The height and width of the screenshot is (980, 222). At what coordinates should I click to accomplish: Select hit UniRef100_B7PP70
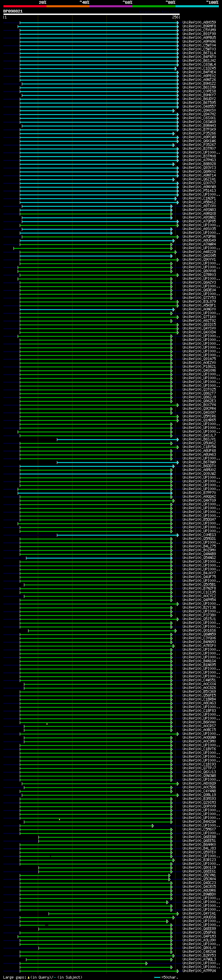(199, 493)
